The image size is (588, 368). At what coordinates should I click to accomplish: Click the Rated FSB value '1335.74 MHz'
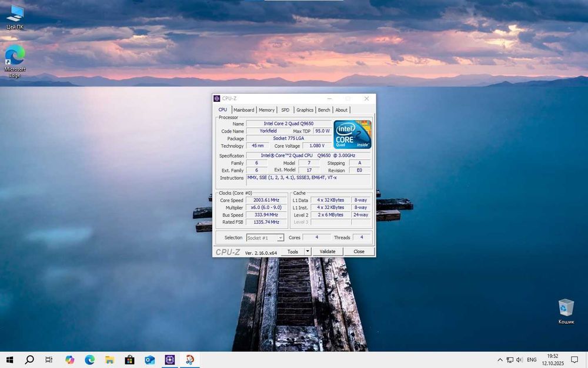point(266,222)
